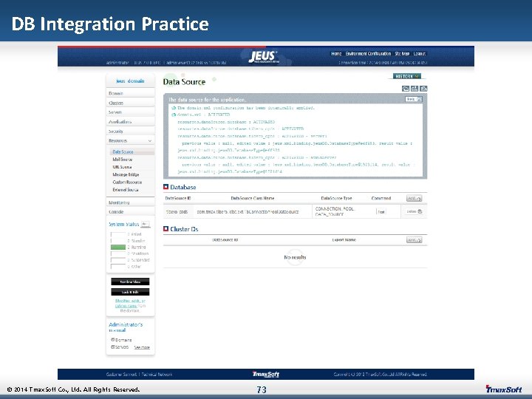The height and width of the screenshot is (399, 532).
Task: Select Data Source under Resources
Action: [x=123, y=151]
